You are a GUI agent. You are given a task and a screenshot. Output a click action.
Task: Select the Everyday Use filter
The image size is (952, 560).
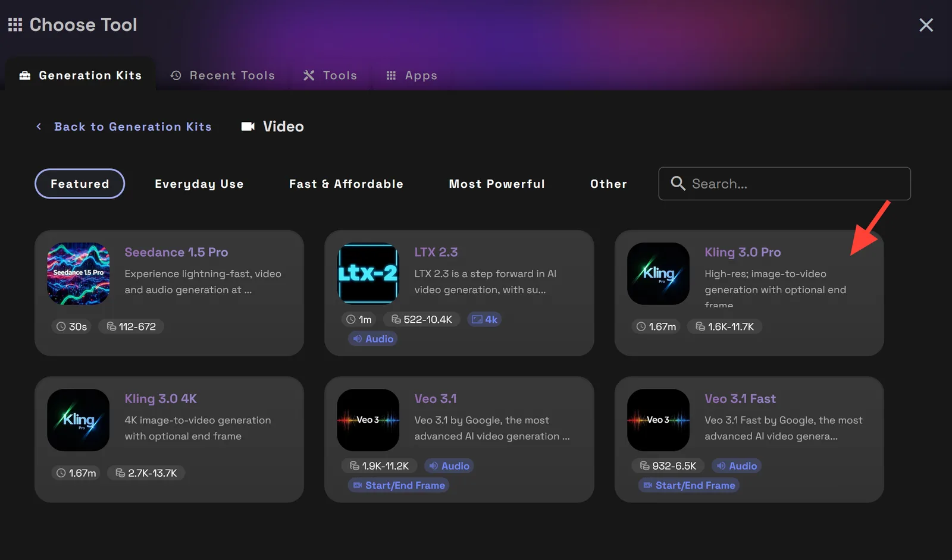[199, 184]
